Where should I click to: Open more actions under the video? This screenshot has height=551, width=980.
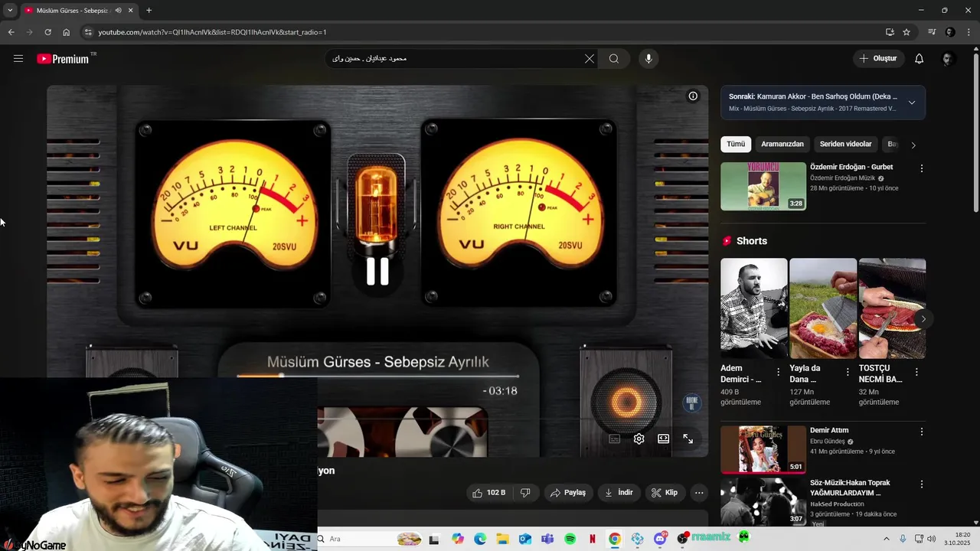click(x=699, y=493)
